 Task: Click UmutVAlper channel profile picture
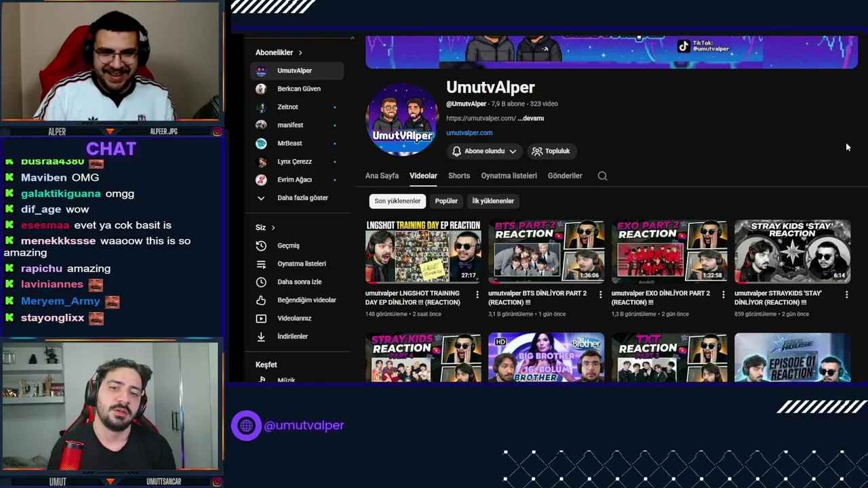402,120
